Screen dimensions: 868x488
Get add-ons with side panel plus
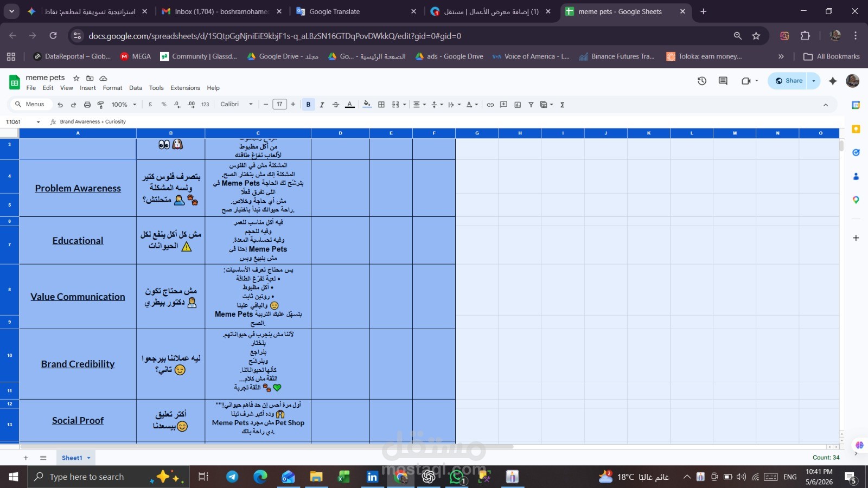tap(856, 238)
